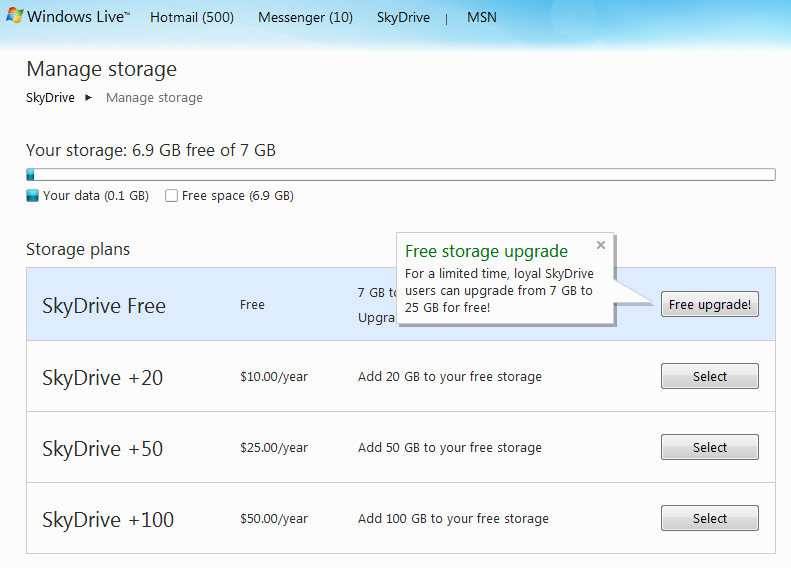Click the Free space legend swatch
Image resolution: width=791 pixels, height=568 pixels.
172,196
